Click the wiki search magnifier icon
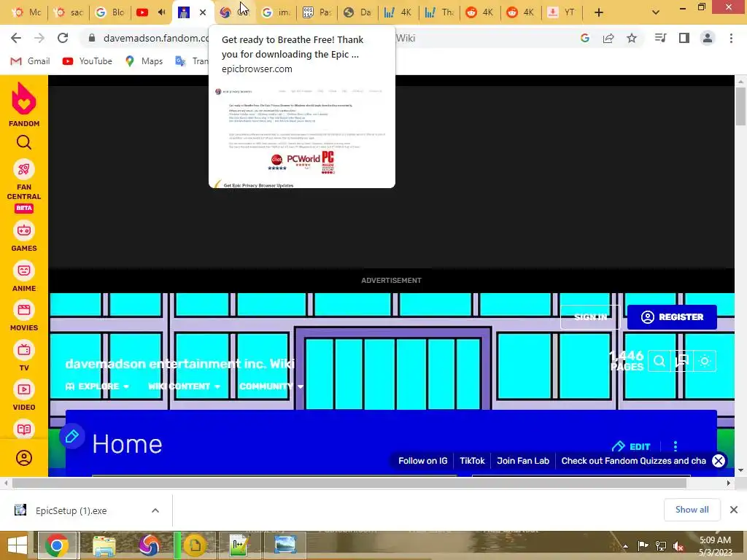 tap(659, 362)
